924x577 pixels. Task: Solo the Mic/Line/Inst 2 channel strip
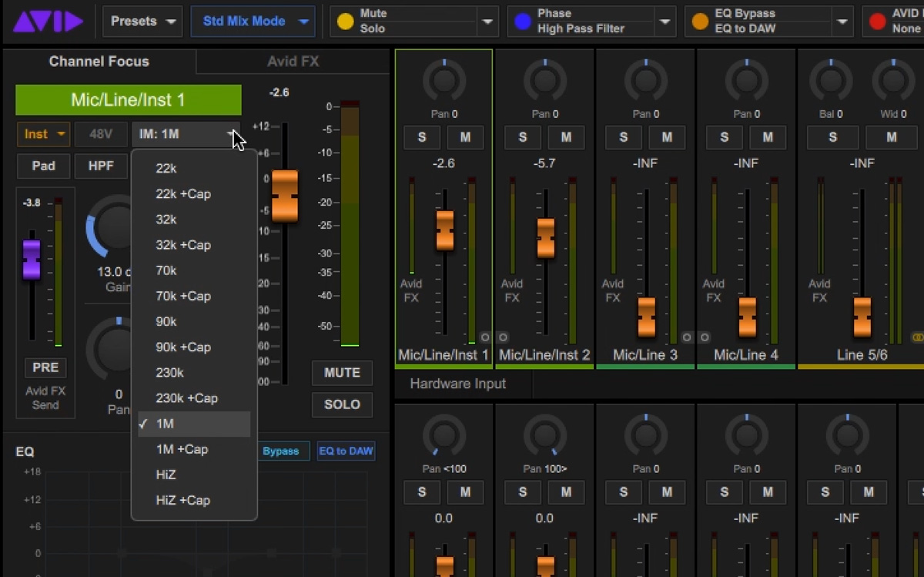coord(523,137)
